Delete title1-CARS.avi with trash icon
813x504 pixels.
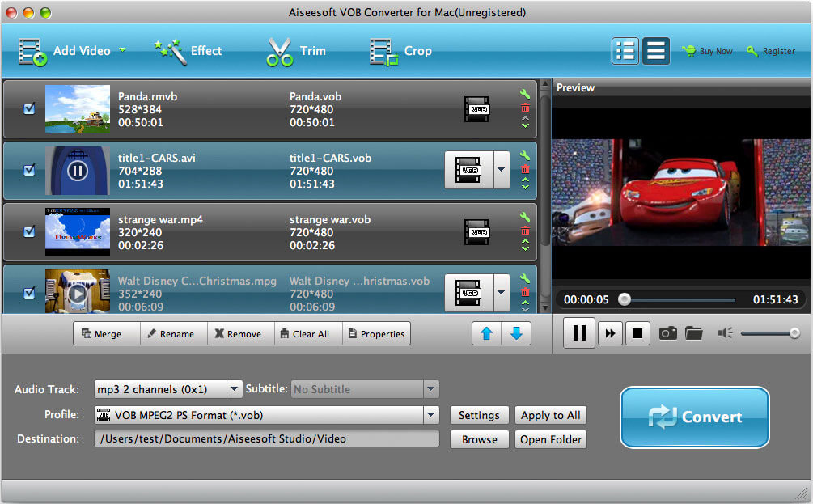tap(525, 169)
